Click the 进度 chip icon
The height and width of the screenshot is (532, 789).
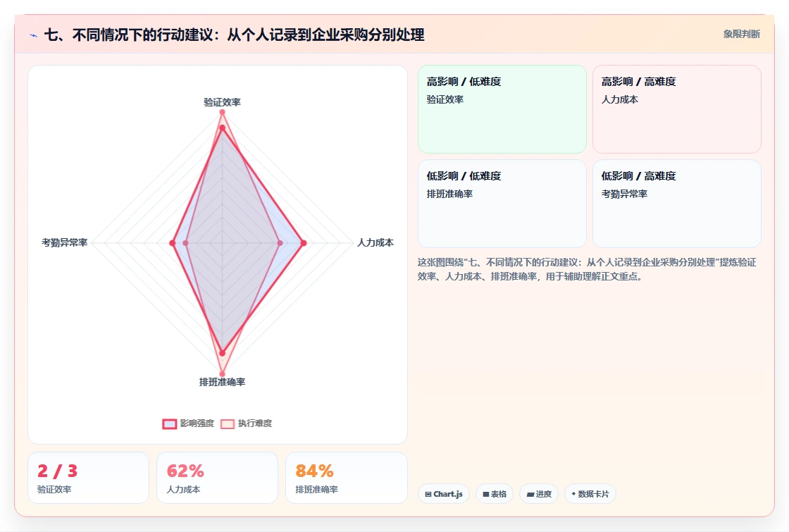coord(530,494)
